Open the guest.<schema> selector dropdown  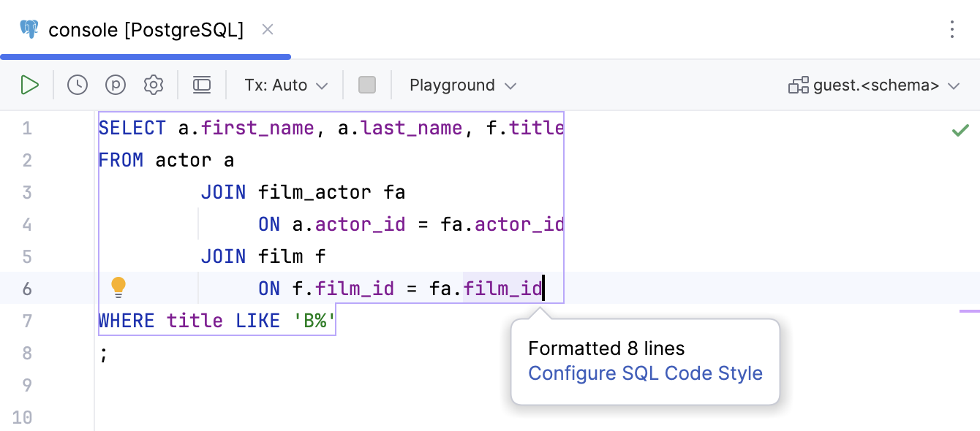[874, 85]
